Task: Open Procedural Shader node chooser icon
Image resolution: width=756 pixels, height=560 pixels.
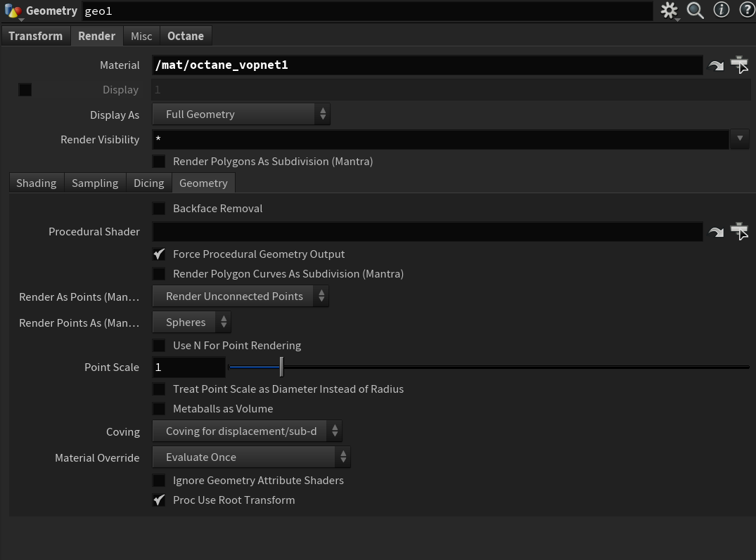Action: pyautogui.click(x=738, y=231)
